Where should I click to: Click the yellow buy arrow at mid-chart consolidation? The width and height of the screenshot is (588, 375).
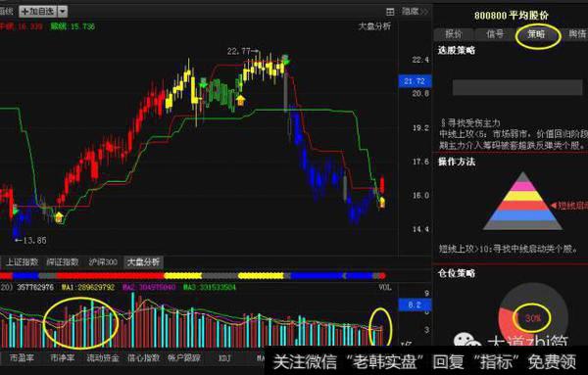[x=240, y=100]
